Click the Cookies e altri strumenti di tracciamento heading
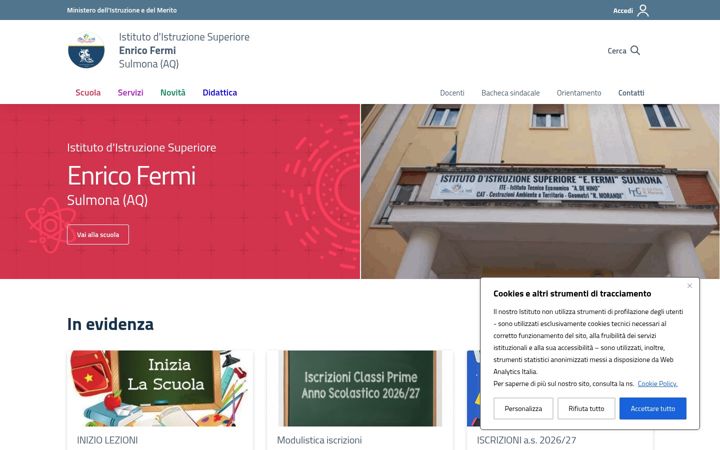 [572, 294]
